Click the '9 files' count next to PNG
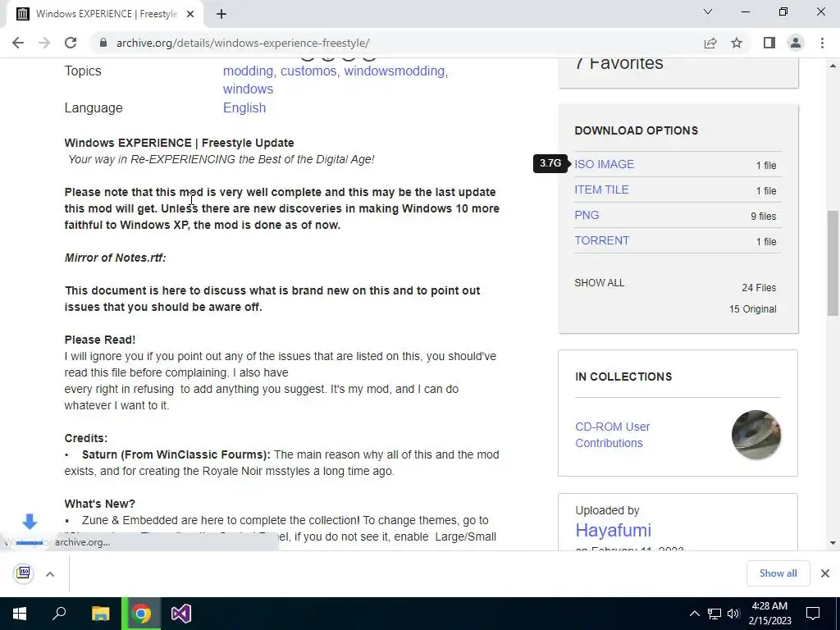 point(764,217)
